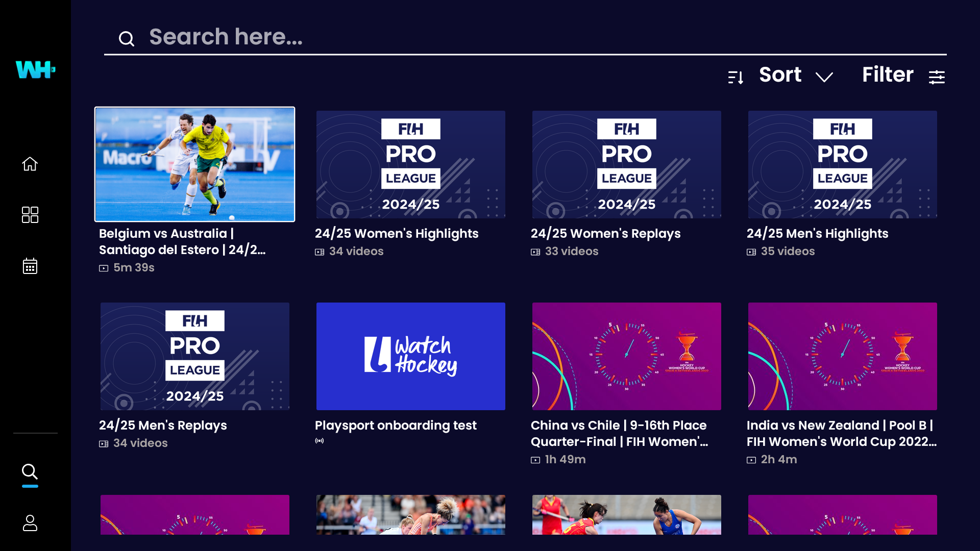980x551 pixels.
Task: Open 24/25 Women's Replays thumbnail
Action: (x=626, y=164)
